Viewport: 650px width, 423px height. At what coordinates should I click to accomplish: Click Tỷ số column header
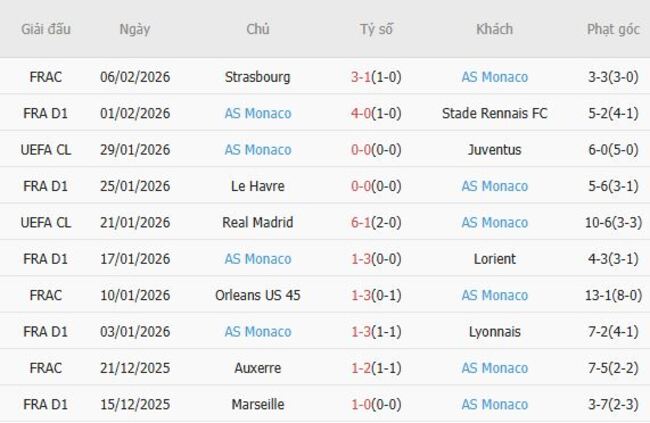point(376,29)
